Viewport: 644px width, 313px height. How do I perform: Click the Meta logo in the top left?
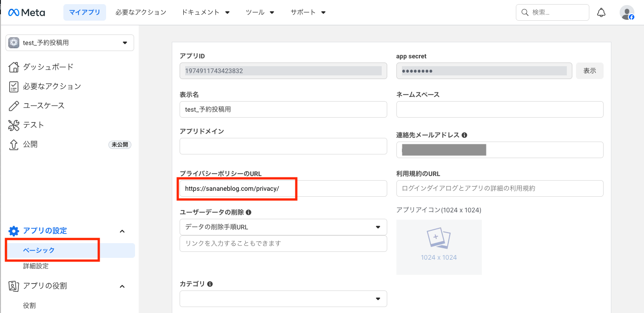tap(26, 12)
